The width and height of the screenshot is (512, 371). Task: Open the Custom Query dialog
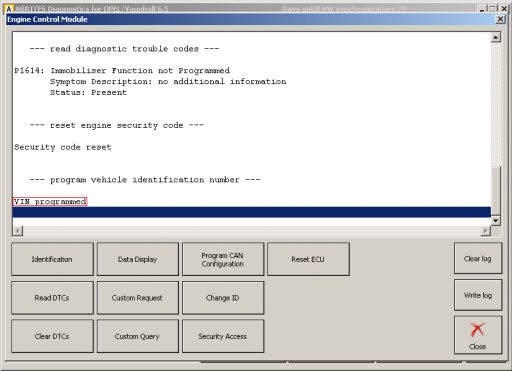point(138,336)
